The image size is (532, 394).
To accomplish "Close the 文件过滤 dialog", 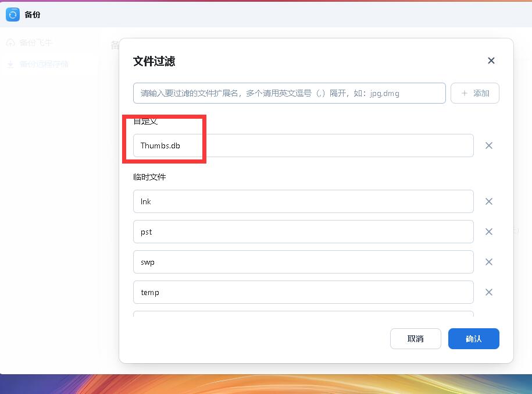I will point(491,61).
